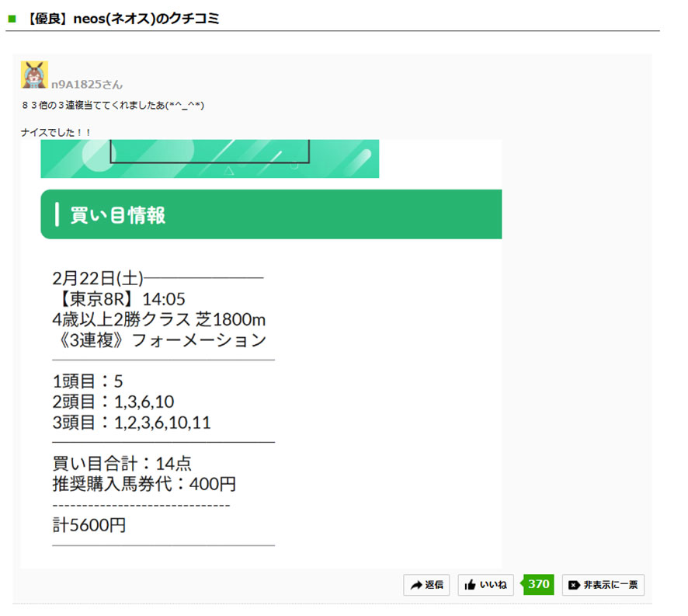688x616 pixels.
Task: Click the green 370 like count badge
Action: [538, 584]
